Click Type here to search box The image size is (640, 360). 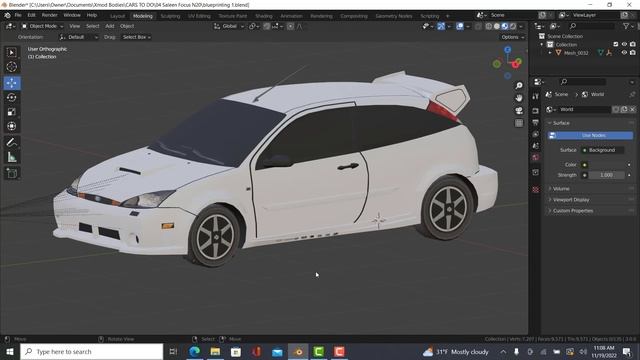tap(92, 351)
